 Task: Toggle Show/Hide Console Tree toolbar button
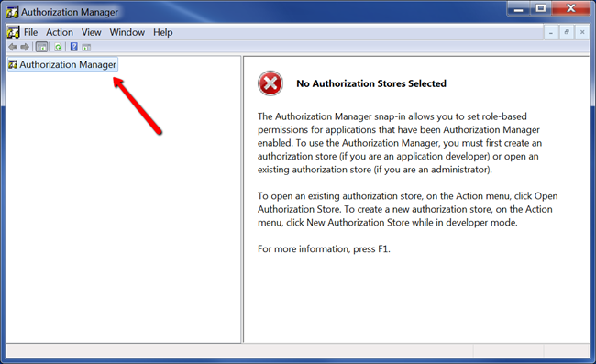[42, 47]
